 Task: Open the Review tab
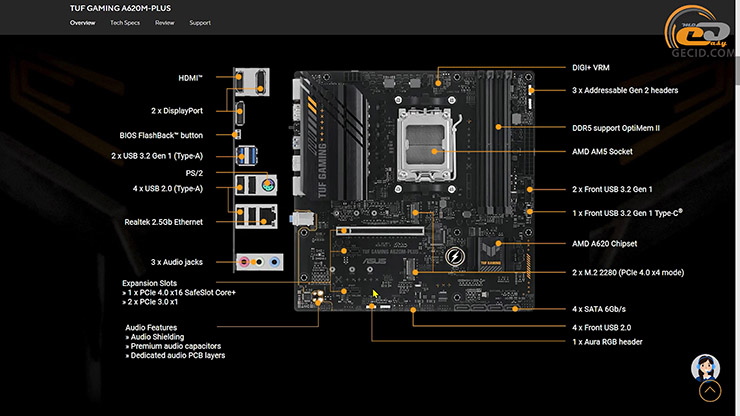point(165,23)
